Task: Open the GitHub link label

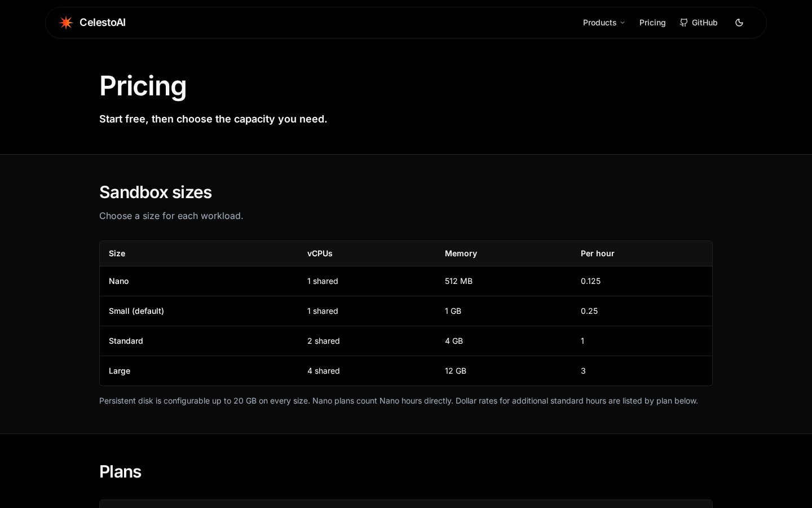Action: coord(705,23)
